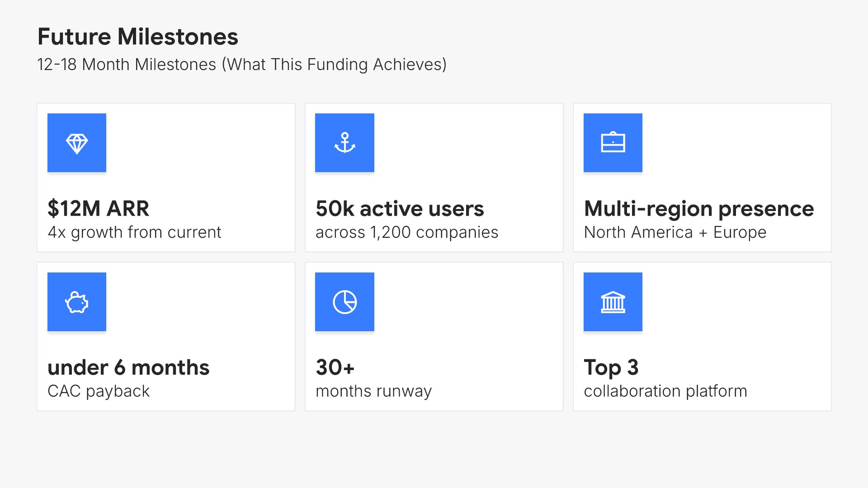The height and width of the screenshot is (488, 868).
Task: Click the diamond icon above $12M ARR
Action: pos(77,143)
